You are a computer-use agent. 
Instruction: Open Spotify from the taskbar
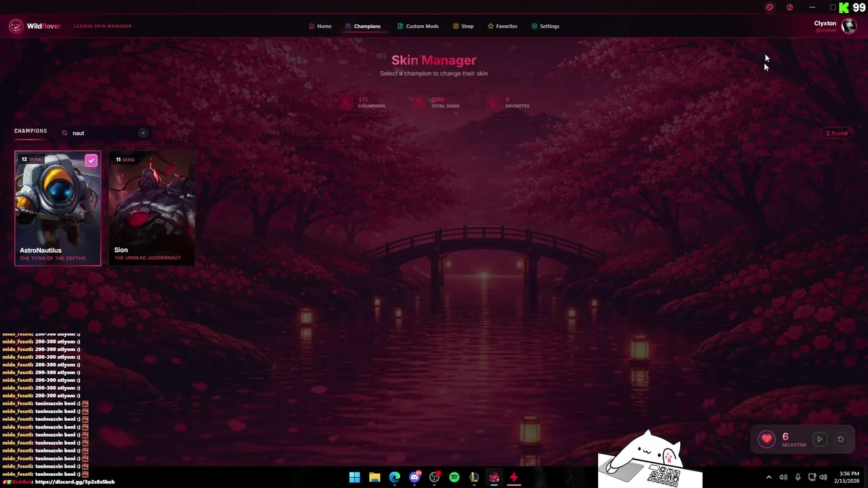(454, 477)
